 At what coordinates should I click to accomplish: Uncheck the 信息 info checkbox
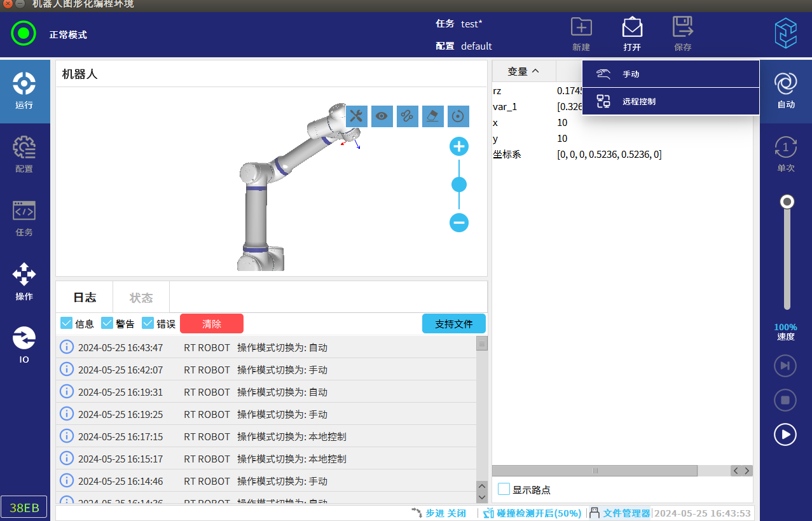66,323
